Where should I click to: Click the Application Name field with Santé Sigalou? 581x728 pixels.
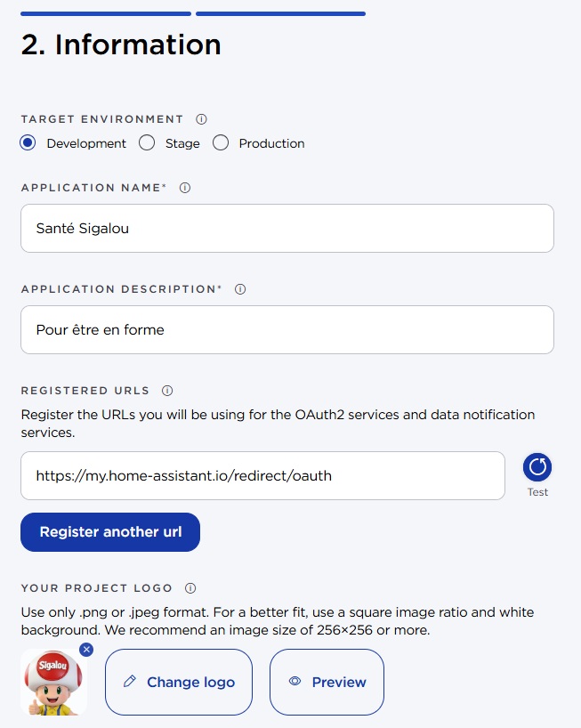click(x=286, y=229)
